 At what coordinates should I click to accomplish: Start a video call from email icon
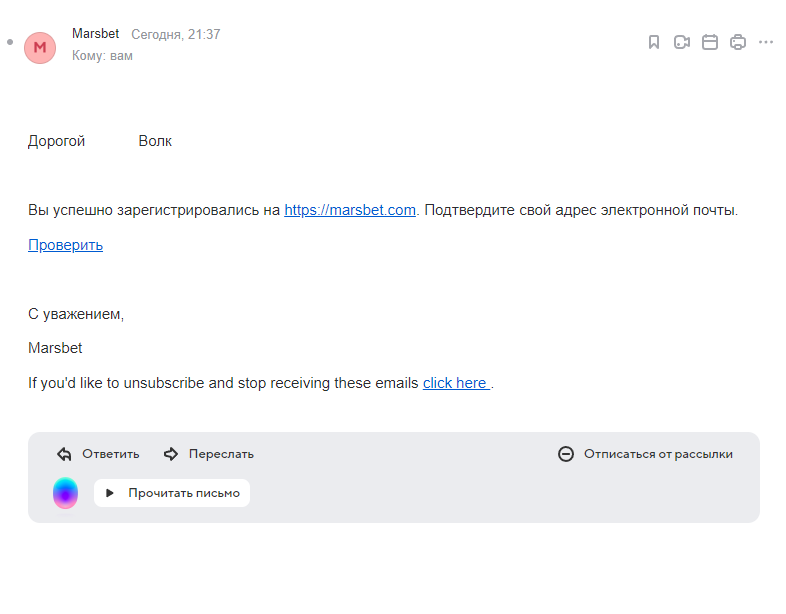[682, 42]
